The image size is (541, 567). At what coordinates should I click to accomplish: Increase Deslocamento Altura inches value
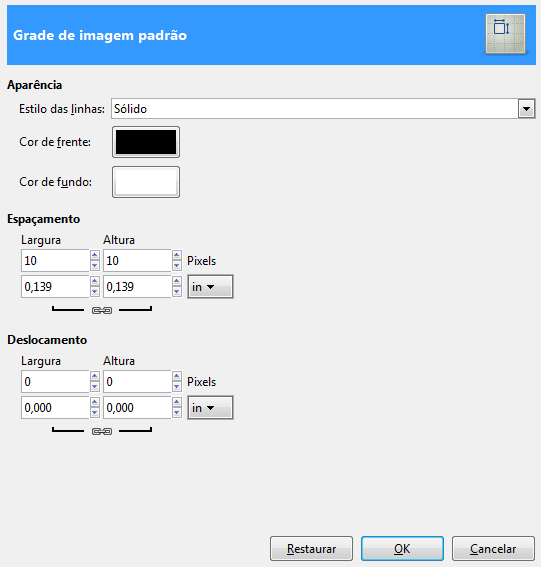177,402
